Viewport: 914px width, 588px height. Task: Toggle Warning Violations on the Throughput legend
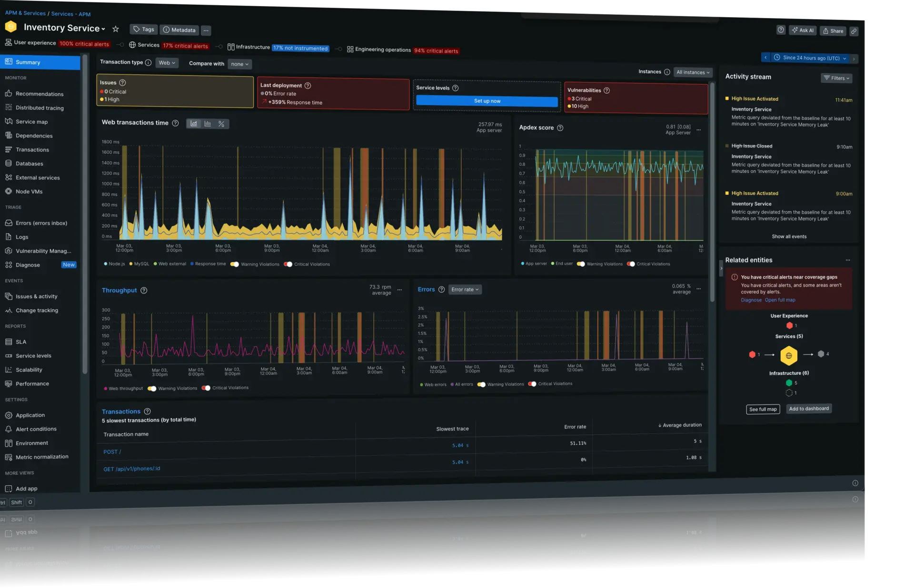click(152, 388)
